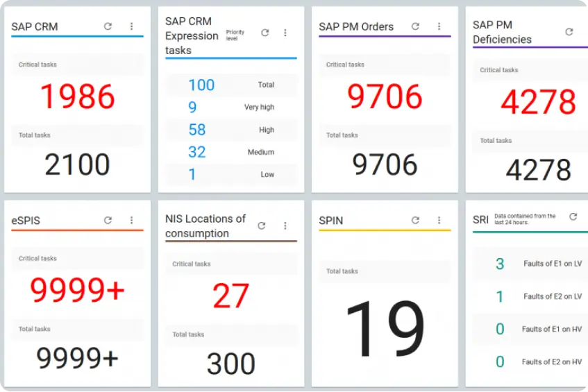Refresh NIS Locations of consumption widget
Viewport: 588px width, 392px height.
pyautogui.click(x=262, y=225)
